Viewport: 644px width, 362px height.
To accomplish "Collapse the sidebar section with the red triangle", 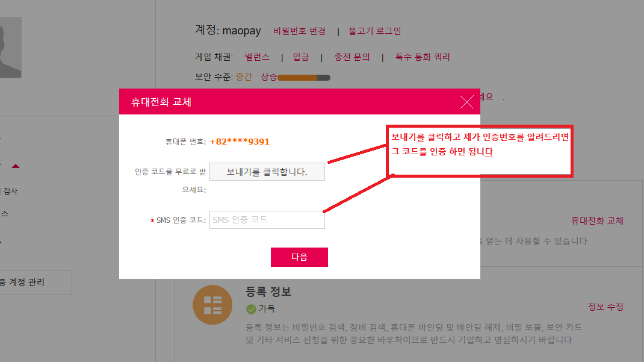I will (x=16, y=166).
